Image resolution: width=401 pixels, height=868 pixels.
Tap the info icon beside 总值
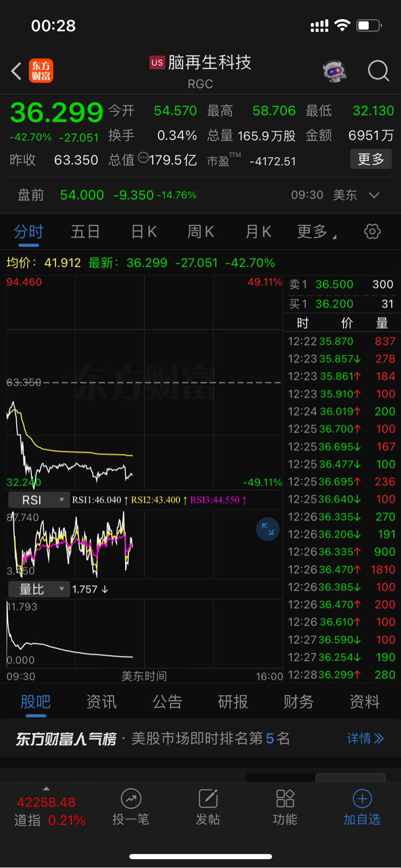[x=143, y=158]
